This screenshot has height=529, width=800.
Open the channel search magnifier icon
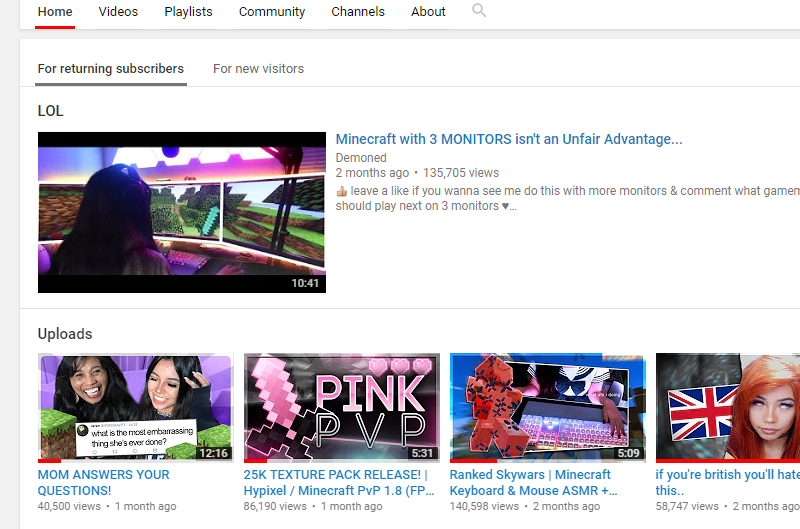pos(479,11)
